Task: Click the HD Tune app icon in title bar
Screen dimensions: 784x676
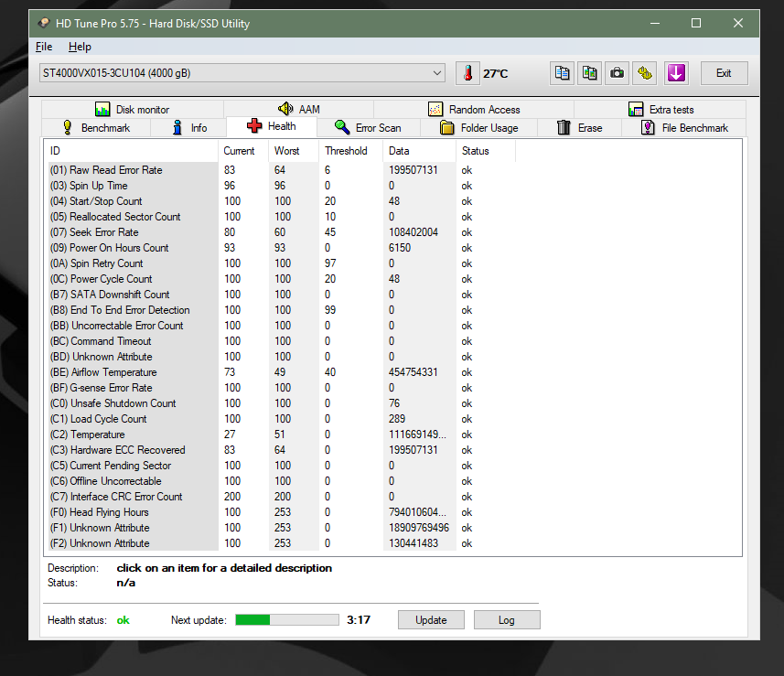Action: [x=44, y=23]
